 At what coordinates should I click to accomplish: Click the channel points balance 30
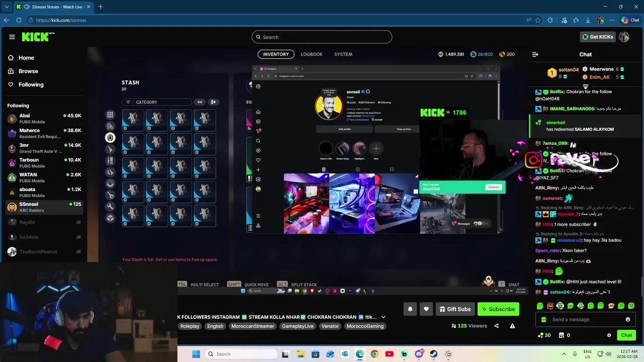pyautogui.click(x=544, y=335)
